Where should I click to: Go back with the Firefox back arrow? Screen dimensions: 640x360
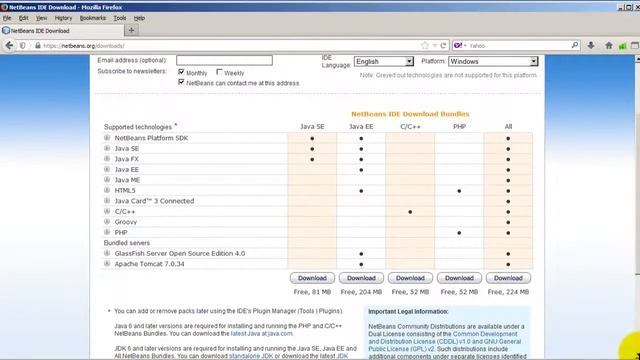[9, 46]
